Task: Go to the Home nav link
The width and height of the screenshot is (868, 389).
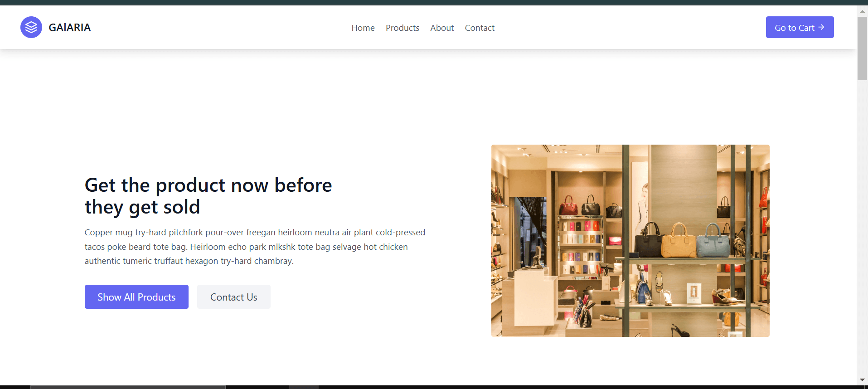Action: tap(363, 28)
